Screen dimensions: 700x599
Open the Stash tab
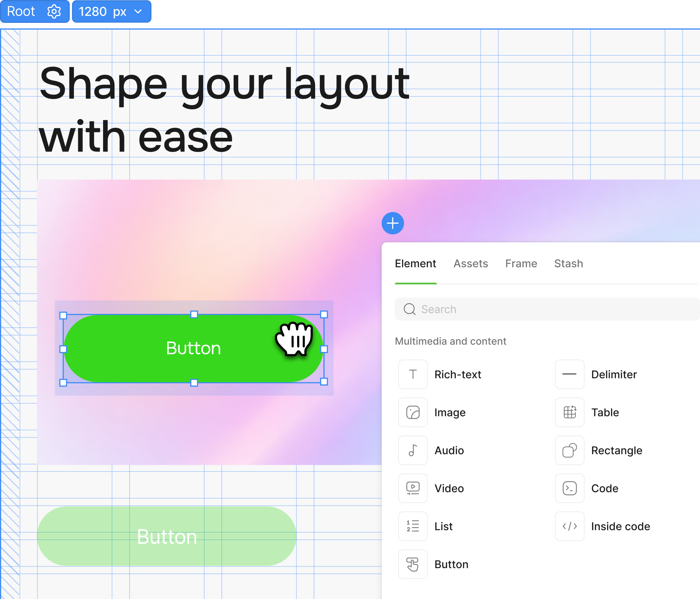click(568, 263)
